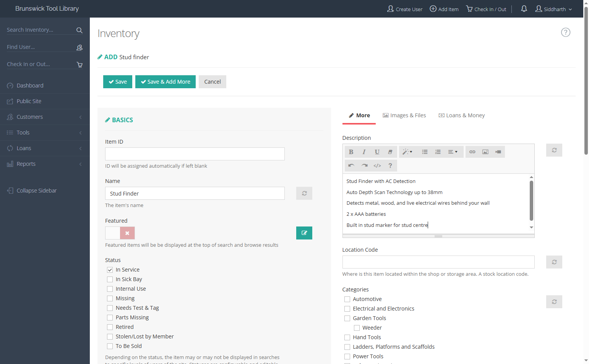589x364 pixels.
Task: Expand the Tools sidebar section
Action: point(45,133)
